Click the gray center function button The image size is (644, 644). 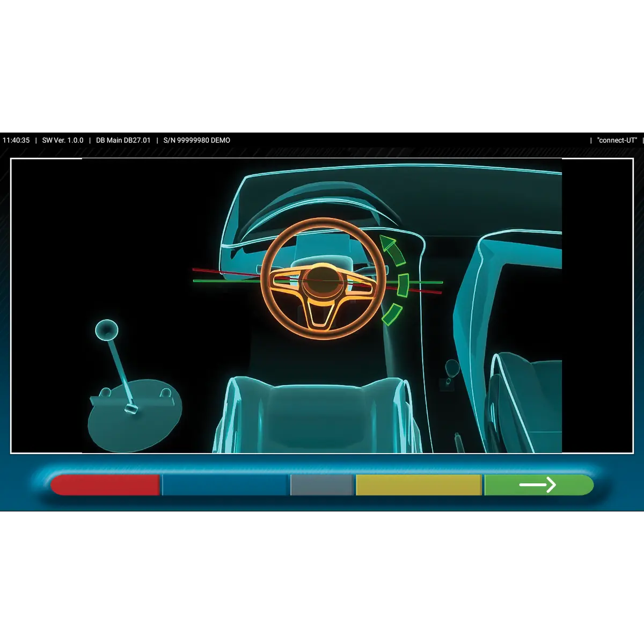322,485
